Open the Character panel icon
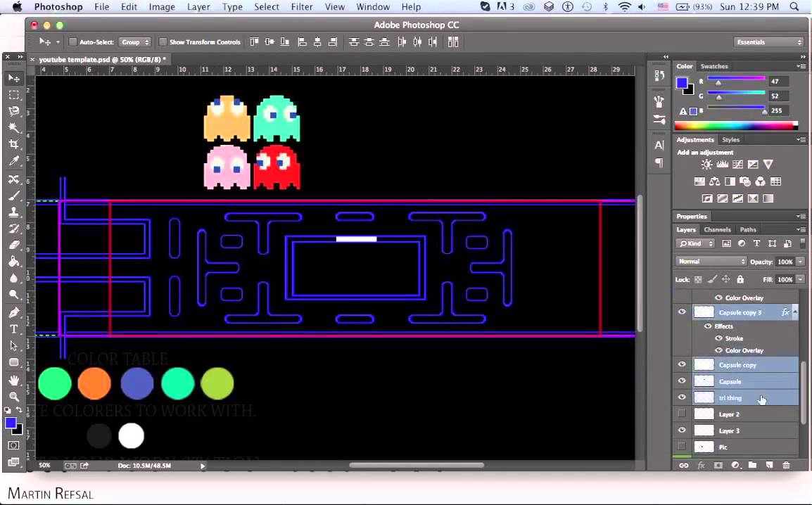 [659, 146]
